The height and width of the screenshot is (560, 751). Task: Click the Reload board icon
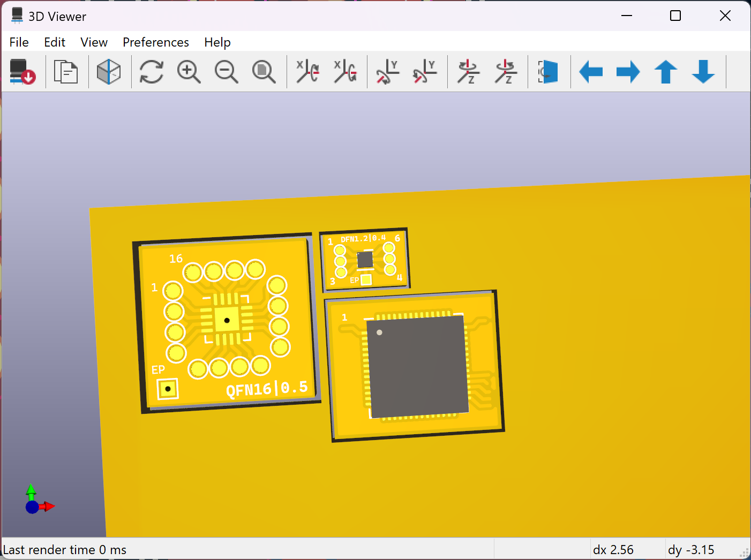[22, 72]
